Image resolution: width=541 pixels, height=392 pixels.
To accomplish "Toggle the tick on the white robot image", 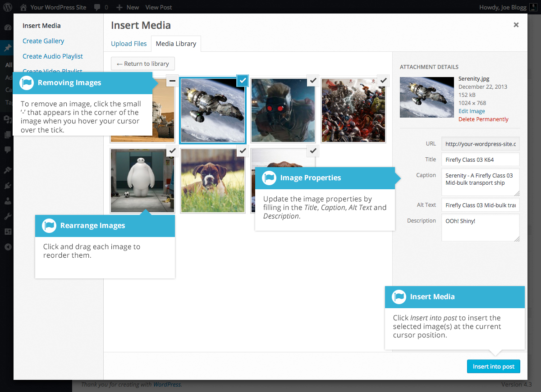I will (172, 151).
